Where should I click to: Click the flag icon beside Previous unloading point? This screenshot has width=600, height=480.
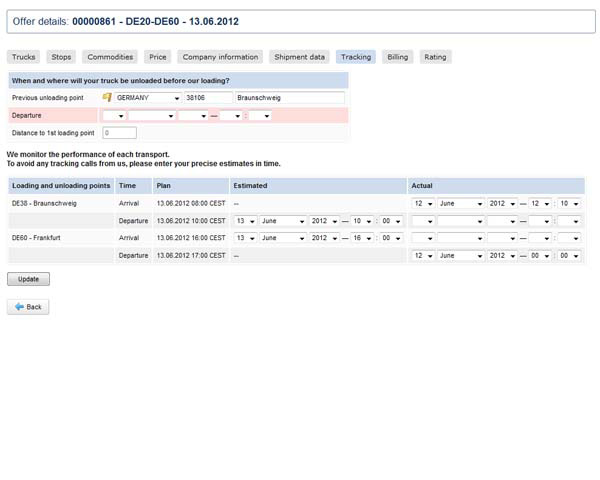tap(107, 98)
